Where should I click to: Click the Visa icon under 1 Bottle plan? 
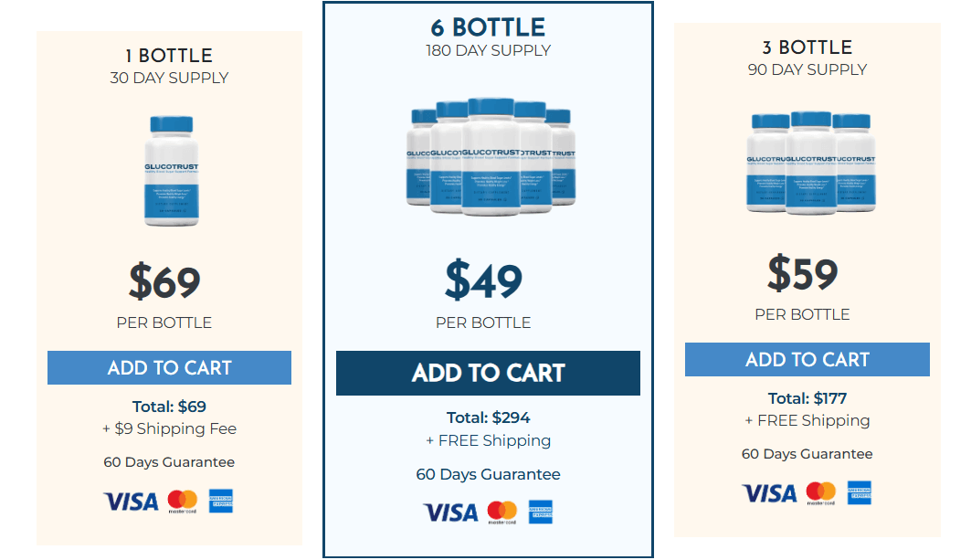(131, 501)
